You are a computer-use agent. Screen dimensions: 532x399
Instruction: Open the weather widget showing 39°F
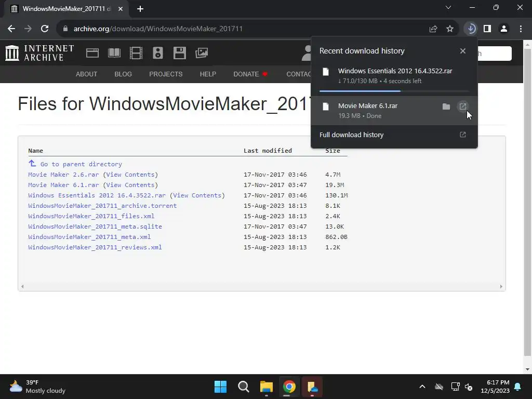pos(37,387)
